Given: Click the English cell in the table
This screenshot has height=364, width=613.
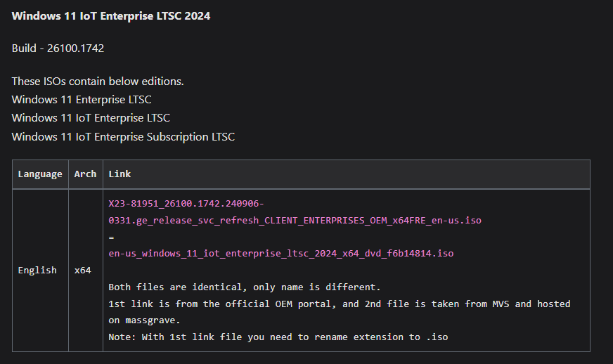Looking at the screenshot, I should [37, 270].
